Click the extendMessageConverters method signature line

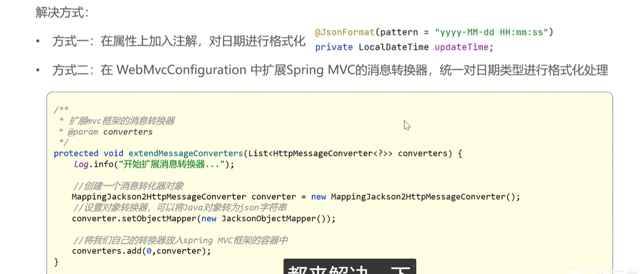pyautogui.click(x=258, y=153)
